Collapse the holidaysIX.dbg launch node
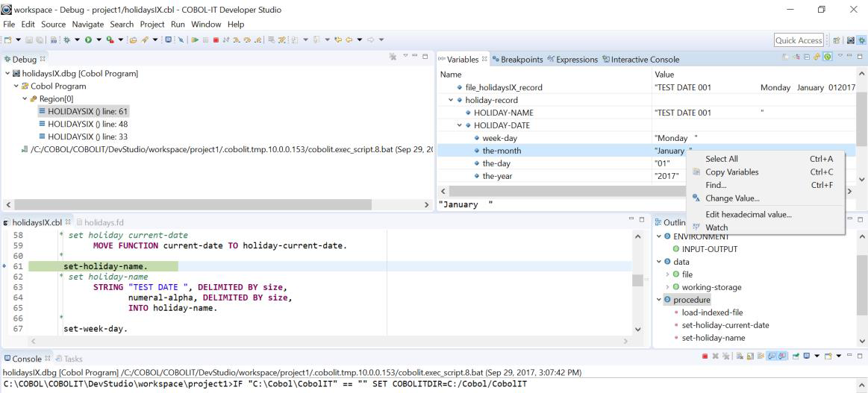Image resolution: width=868 pixels, height=393 pixels. (7, 74)
